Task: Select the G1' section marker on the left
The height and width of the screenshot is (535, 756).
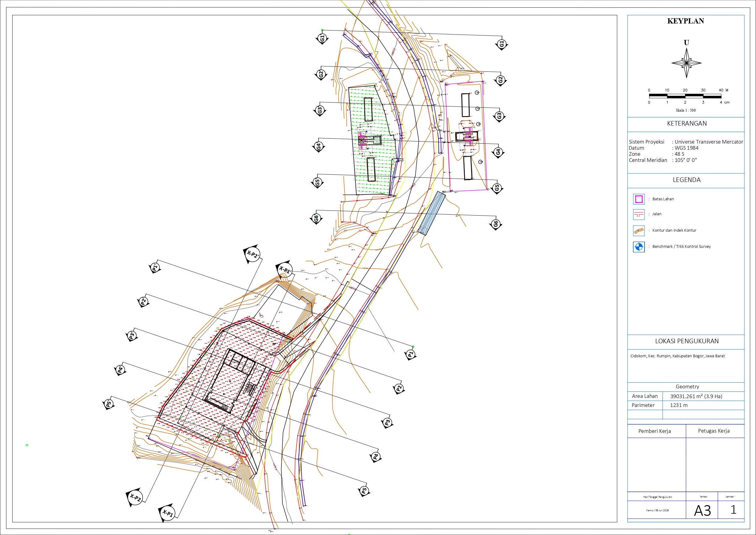Action: 322,38
